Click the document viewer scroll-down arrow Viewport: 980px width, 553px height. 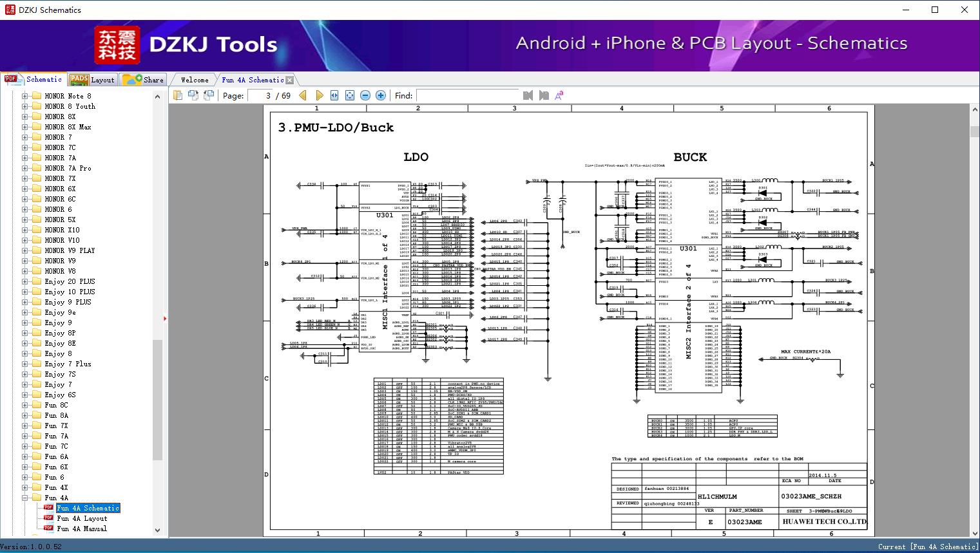(x=974, y=532)
